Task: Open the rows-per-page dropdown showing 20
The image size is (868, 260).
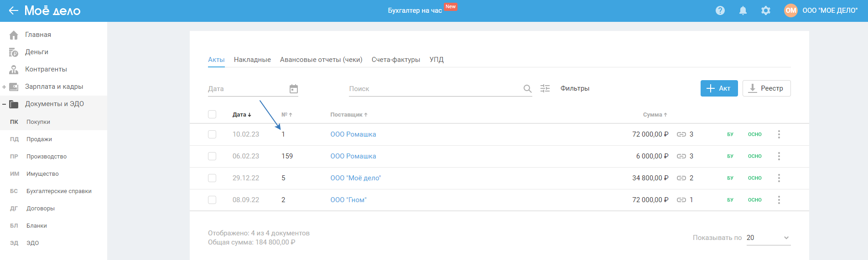Action: [768, 238]
